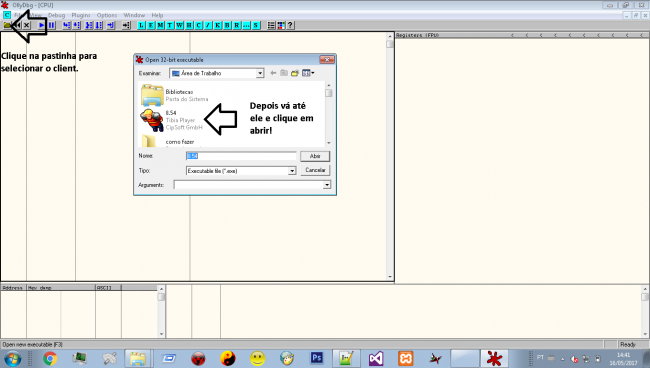Viewport: 650px width, 368px height.
Task: Show Run trace via ellipsis button
Action: click(x=246, y=25)
